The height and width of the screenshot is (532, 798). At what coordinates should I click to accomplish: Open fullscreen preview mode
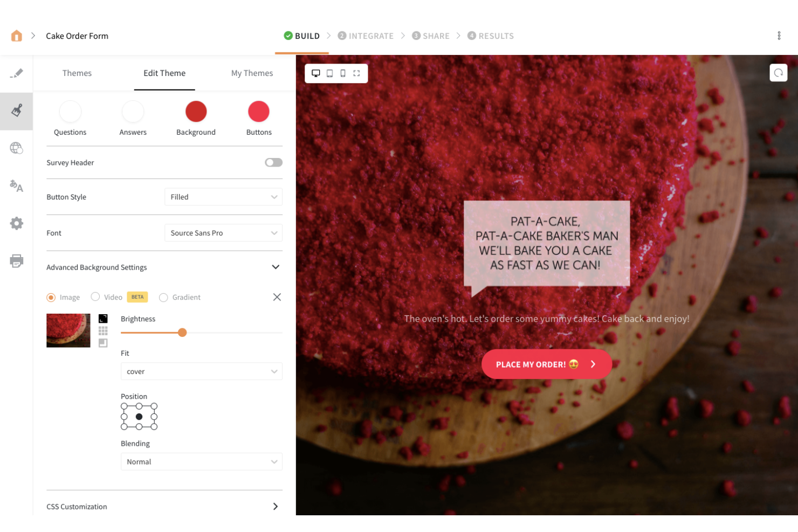[356, 73]
